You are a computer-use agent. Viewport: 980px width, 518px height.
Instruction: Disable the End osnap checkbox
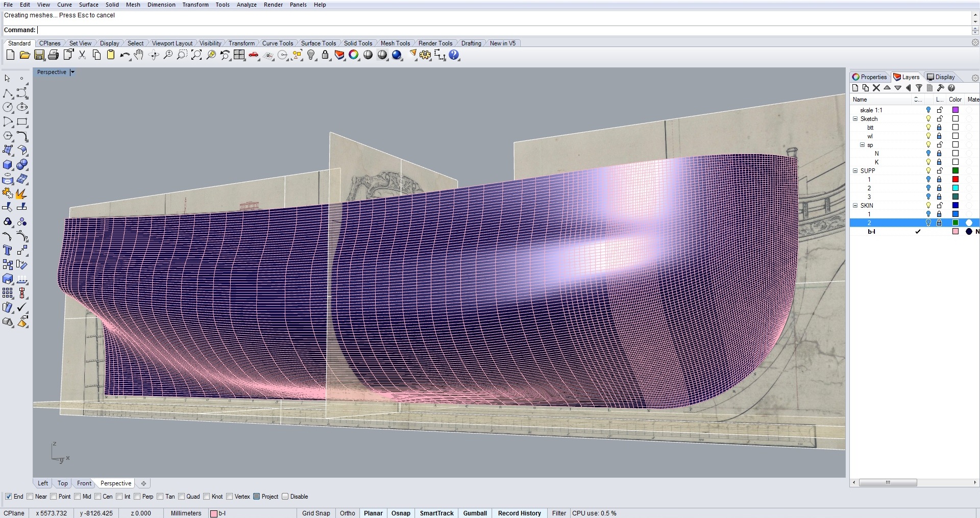pyautogui.click(x=8, y=497)
